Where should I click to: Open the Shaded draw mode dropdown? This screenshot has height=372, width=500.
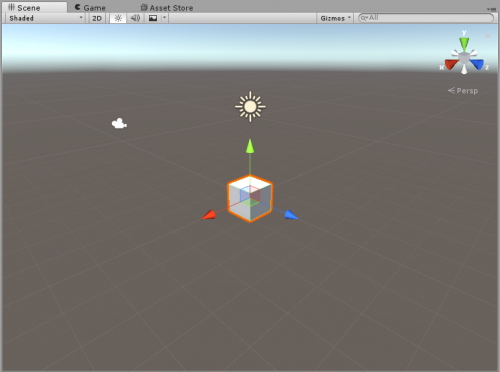(x=46, y=18)
